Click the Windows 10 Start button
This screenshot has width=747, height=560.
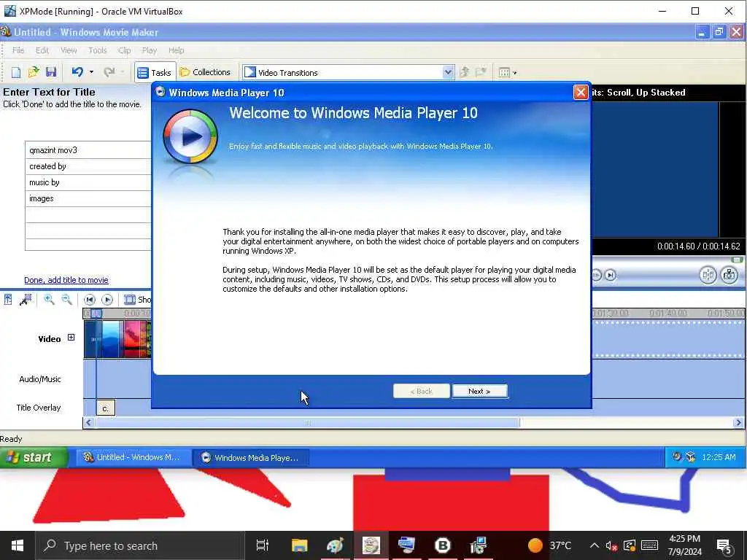click(x=18, y=545)
